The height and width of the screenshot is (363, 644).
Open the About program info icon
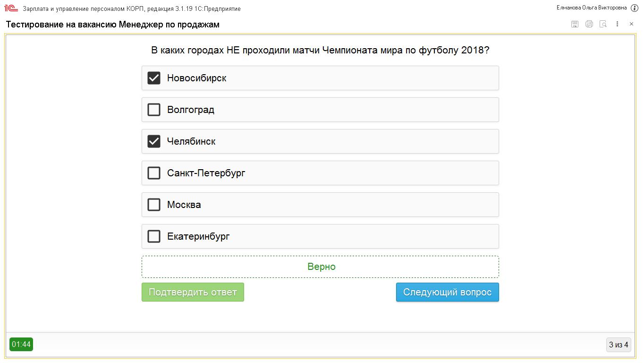click(634, 8)
